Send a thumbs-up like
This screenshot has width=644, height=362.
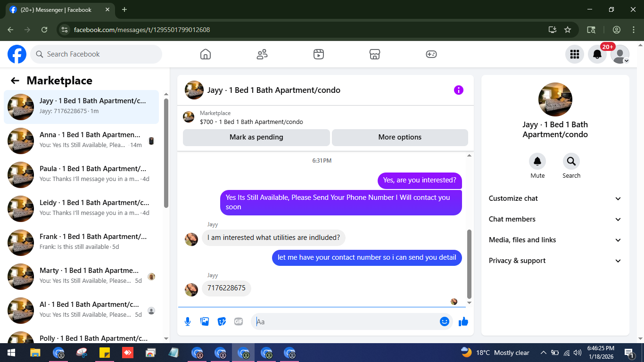tap(463, 321)
